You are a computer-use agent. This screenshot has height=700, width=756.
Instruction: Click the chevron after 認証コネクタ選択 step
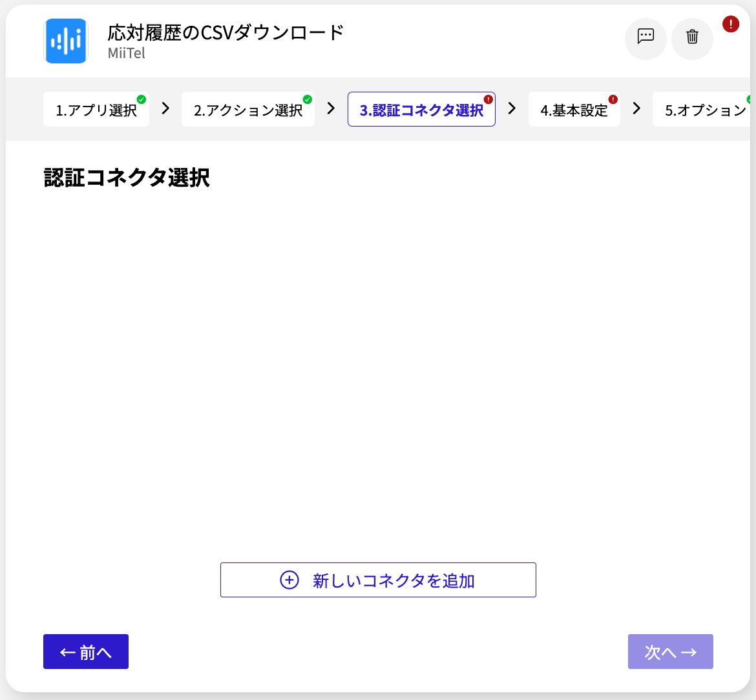pyautogui.click(x=512, y=108)
